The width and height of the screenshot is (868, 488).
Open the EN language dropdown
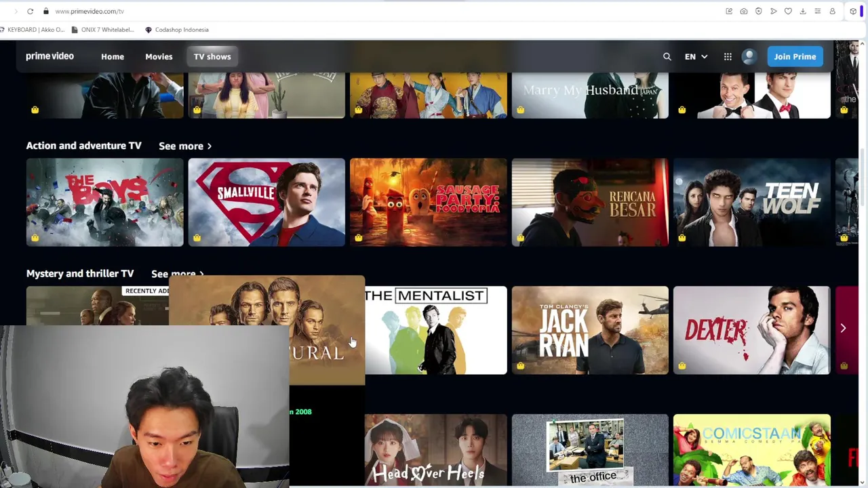[x=696, y=57]
